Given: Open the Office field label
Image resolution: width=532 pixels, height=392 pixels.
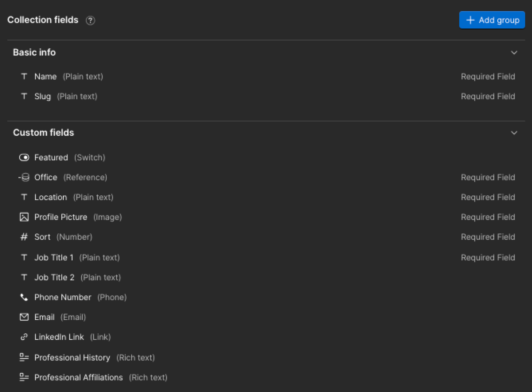Looking at the screenshot, I should click(x=46, y=177).
